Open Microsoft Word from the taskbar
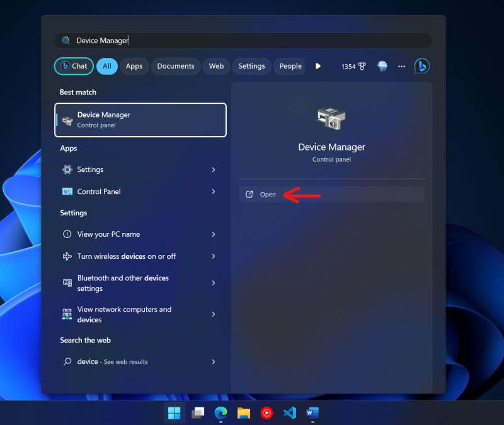 click(x=312, y=413)
